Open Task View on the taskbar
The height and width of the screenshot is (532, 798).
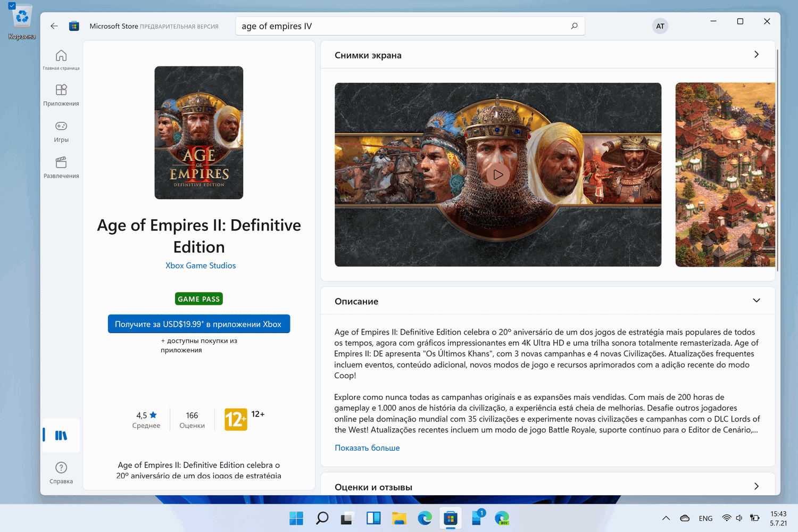347,518
